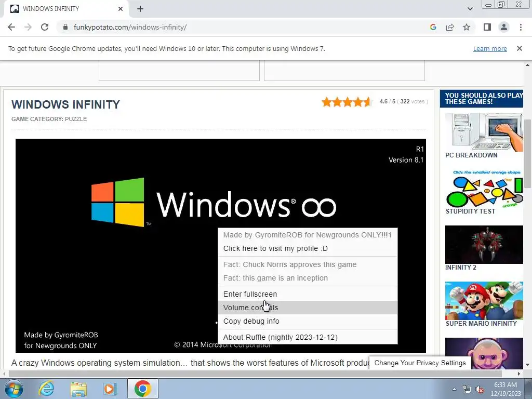Open the site lock security info
Screen dimensions: 532x399
point(65,27)
